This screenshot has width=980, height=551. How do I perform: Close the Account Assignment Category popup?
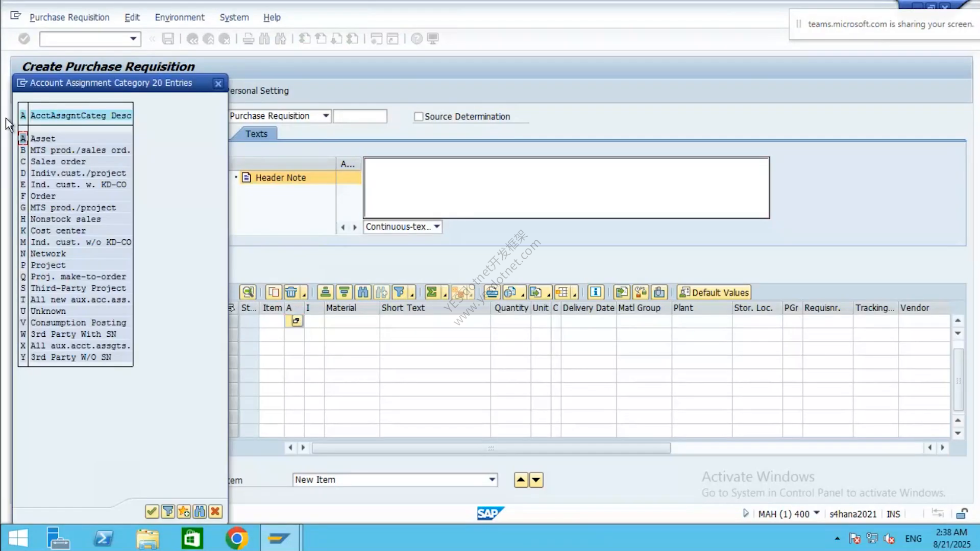pyautogui.click(x=218, y=83)
